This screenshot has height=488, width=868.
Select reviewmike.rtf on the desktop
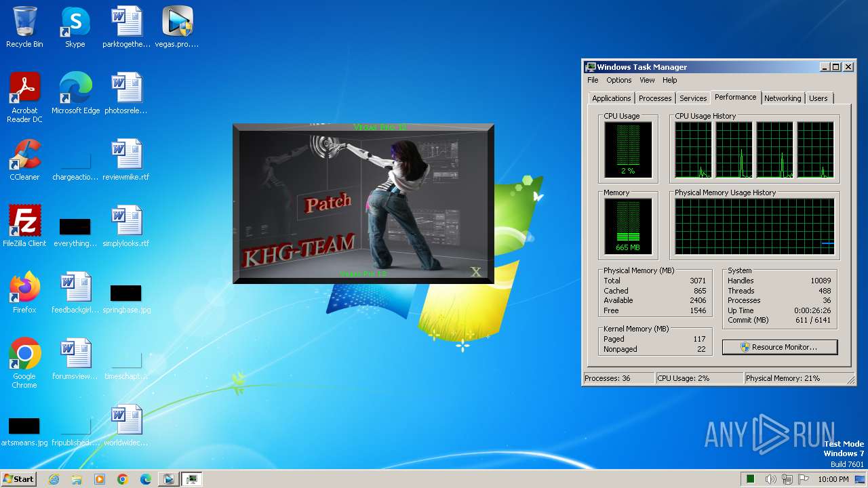pos(126,160)
